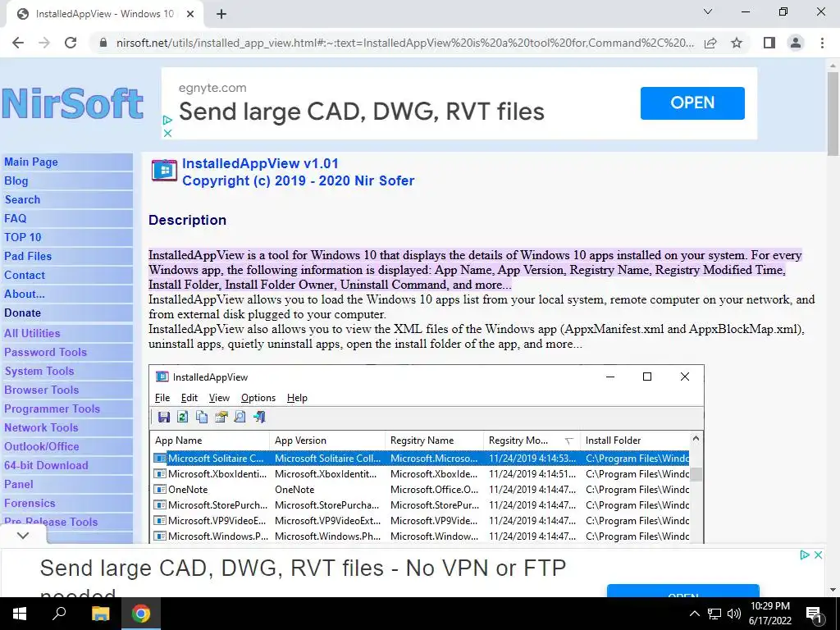
Task: Click the Edit menu in screenshot
Action: tap(189, 398)
